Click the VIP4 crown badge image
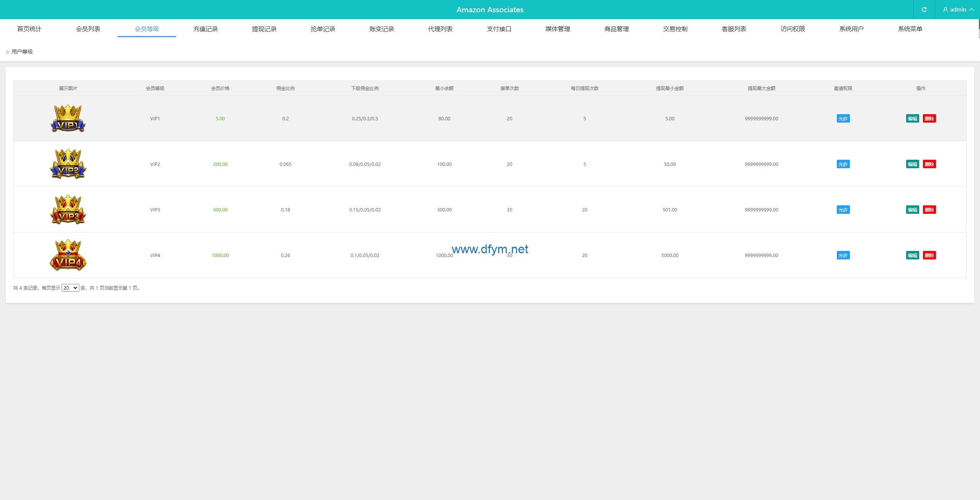Image resolution: width=980 pixels, height=500 pixels. tap(68, 255)
